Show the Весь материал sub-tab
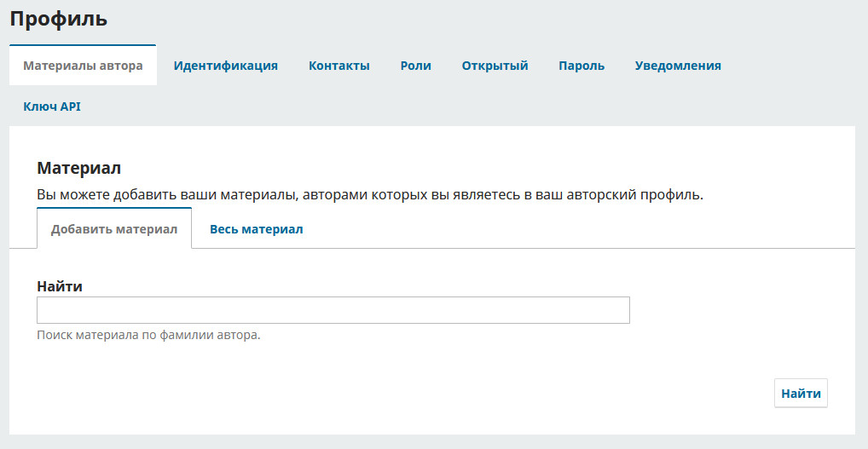Viewport: 868px width, 449px height. coord(257,229)
